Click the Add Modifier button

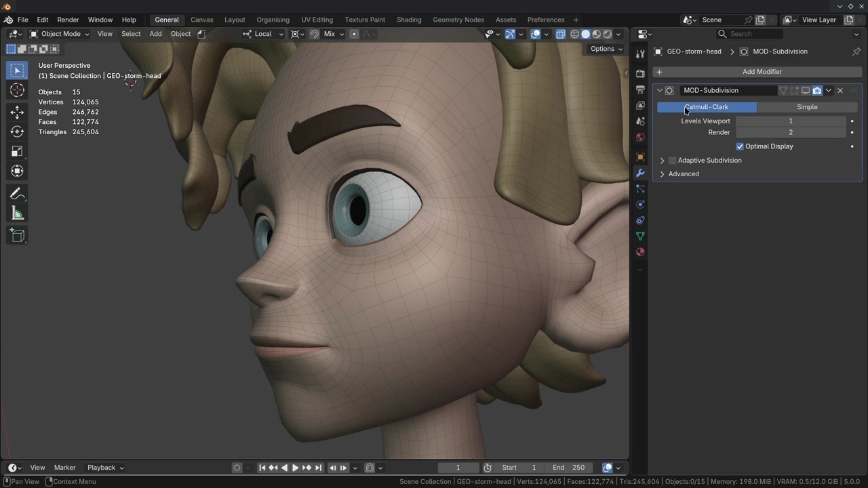tap(762, 72)
